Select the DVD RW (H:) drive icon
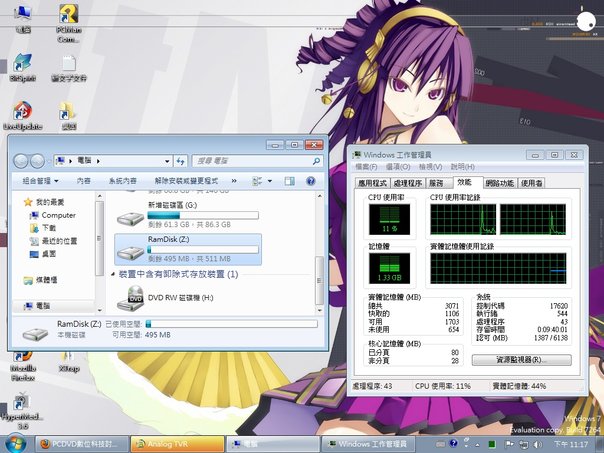 point(131,298)
